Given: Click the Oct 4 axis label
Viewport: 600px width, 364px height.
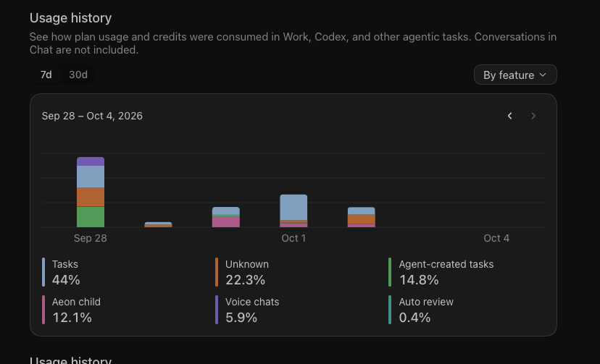Looking at the screenshot, I should pyautogui.click(x=496, y=238).
